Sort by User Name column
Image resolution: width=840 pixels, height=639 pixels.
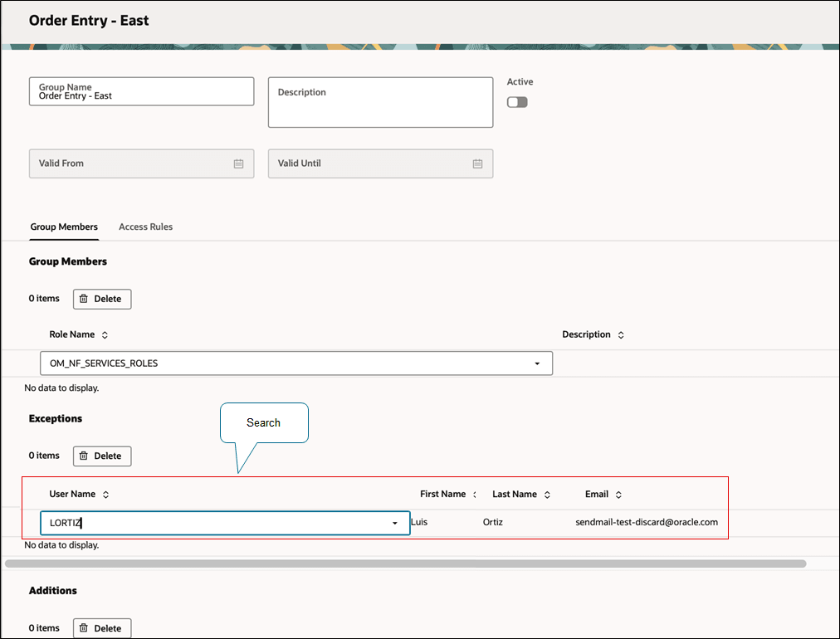pos(105,495)
